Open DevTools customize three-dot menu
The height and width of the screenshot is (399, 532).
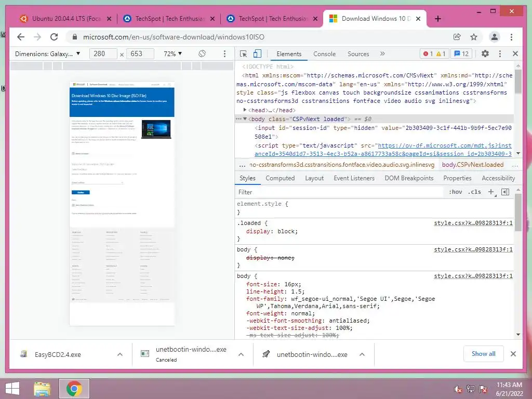[500, 54]
